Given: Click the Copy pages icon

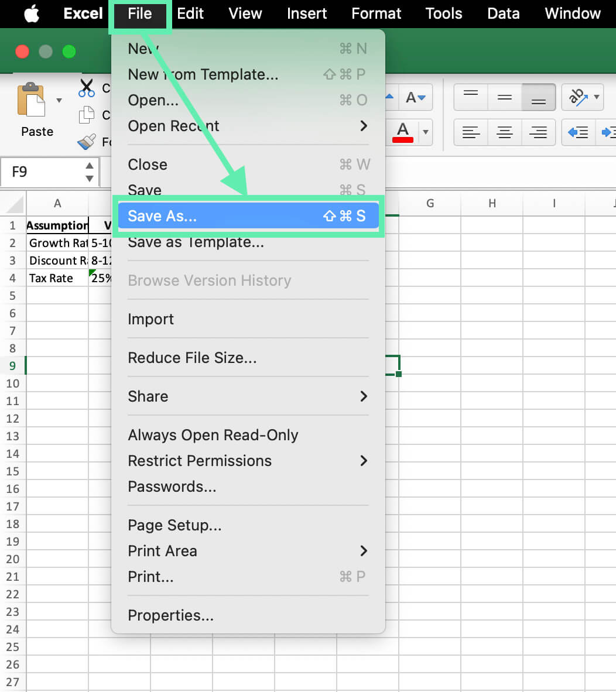Looking at the screenshot, I should tap(87, 115).
